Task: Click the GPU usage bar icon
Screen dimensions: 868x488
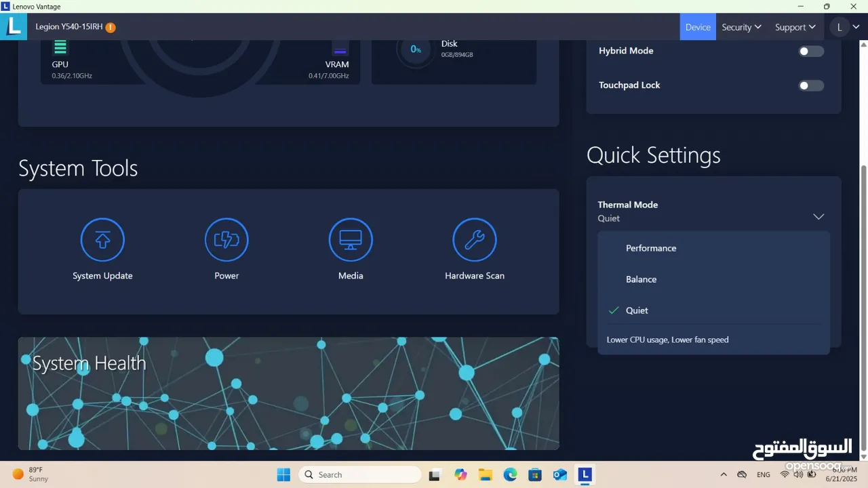Action: tap(60, 47)
